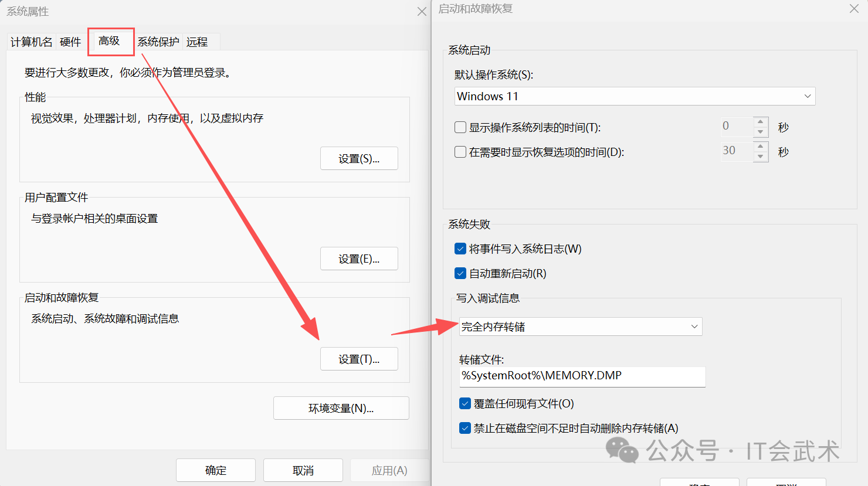This screenshot has width=868, height=486.
Task: Close the 启动和故障恢复 dialog
Action: tap(854, 9)
